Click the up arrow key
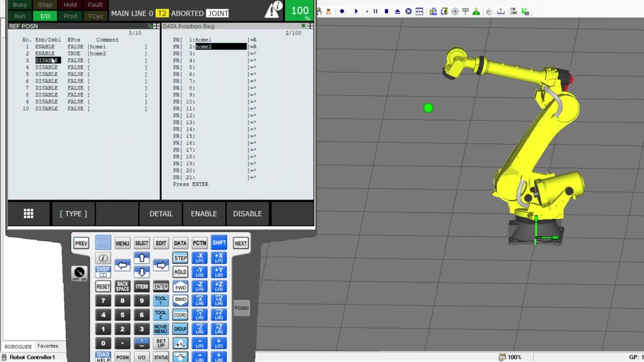The image size is (644, 362). 142,258
